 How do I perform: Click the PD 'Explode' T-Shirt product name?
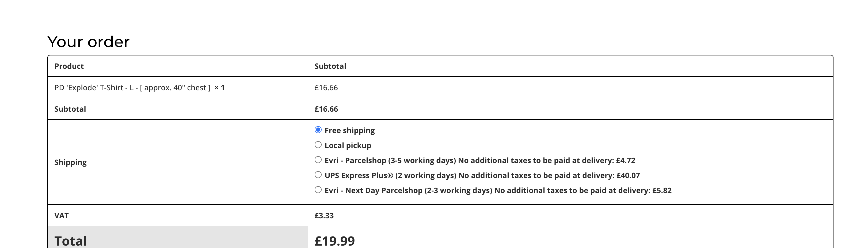(x=132, y=88)
